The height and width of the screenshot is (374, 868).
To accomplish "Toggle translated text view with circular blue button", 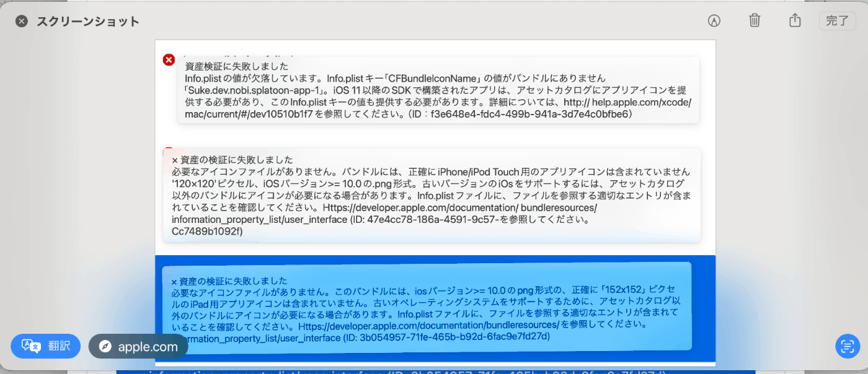I will click(x=847, y=346).
